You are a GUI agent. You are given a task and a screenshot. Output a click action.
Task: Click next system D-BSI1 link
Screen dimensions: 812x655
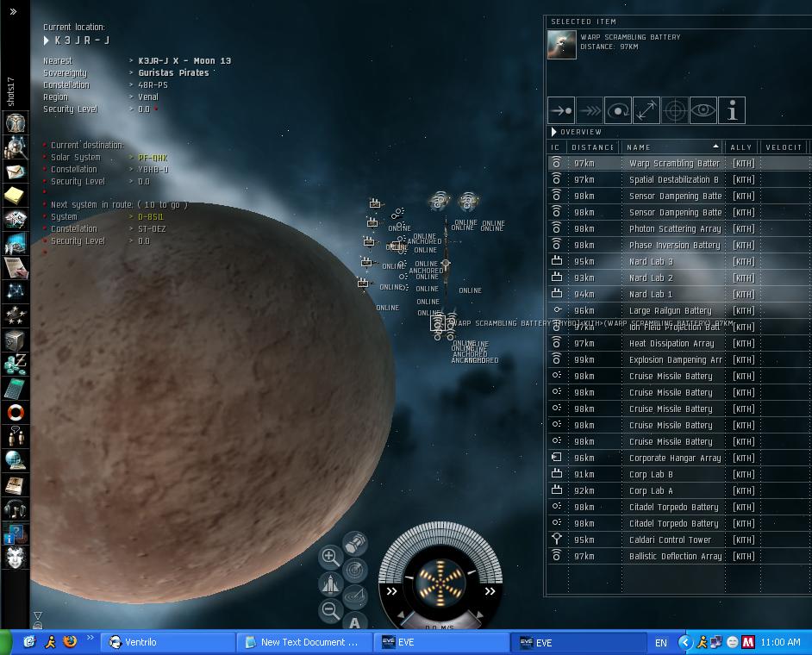click(151, 217)
